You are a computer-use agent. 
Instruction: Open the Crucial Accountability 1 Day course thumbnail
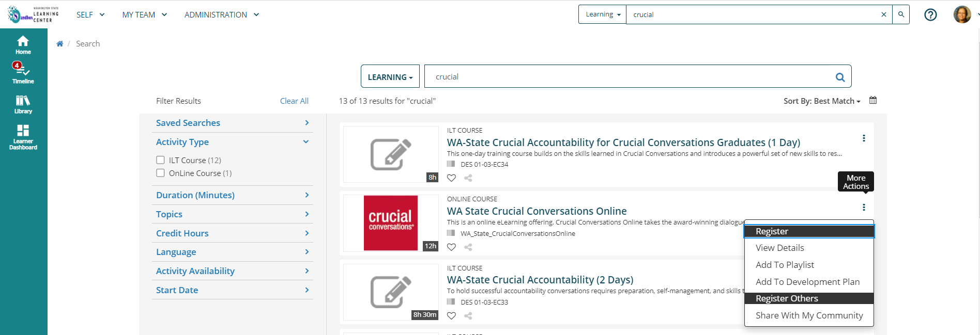pyautogui.click(x=391, y=154)
